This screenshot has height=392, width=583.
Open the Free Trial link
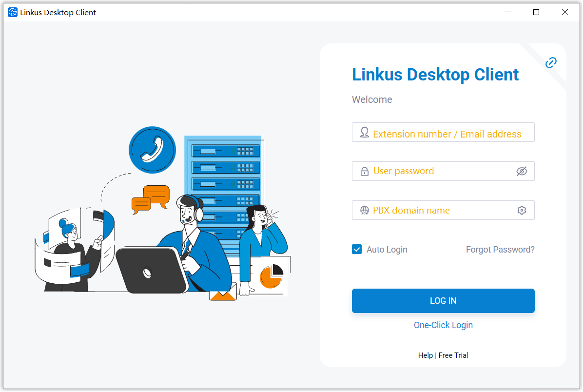point(453,355)
